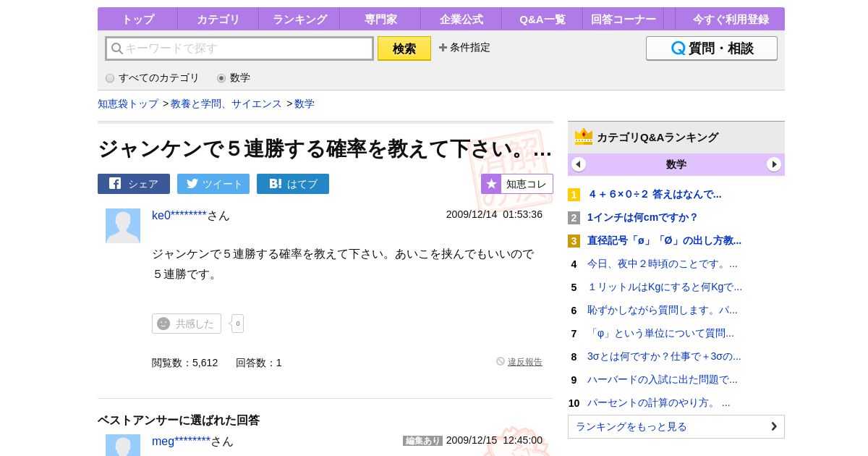Open ranking 4: 今日、夜中２時頃のことです

(663, 263)
